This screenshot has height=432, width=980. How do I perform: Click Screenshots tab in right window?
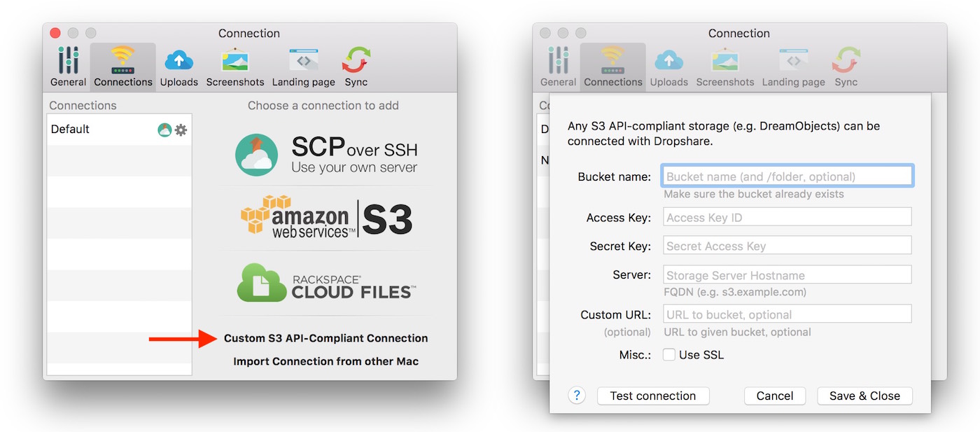pos(725,67)
